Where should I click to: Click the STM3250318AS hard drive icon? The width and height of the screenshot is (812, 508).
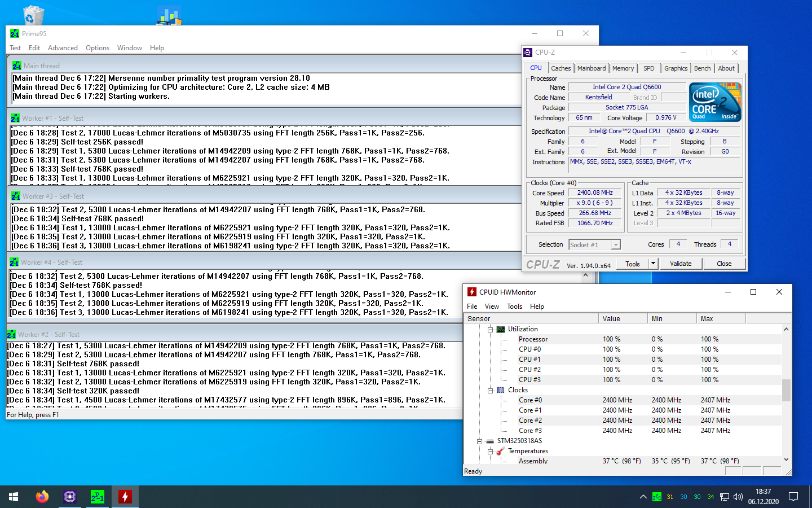[490, 441]
